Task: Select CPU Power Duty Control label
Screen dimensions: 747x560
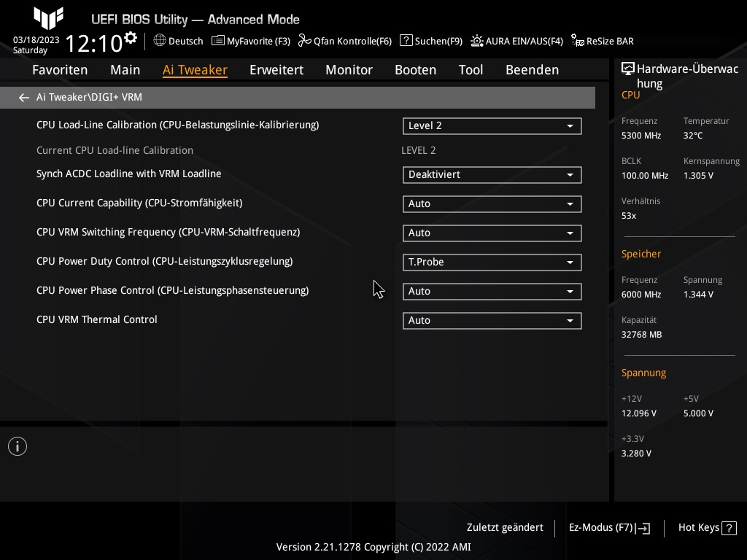Action: [165, 262]
